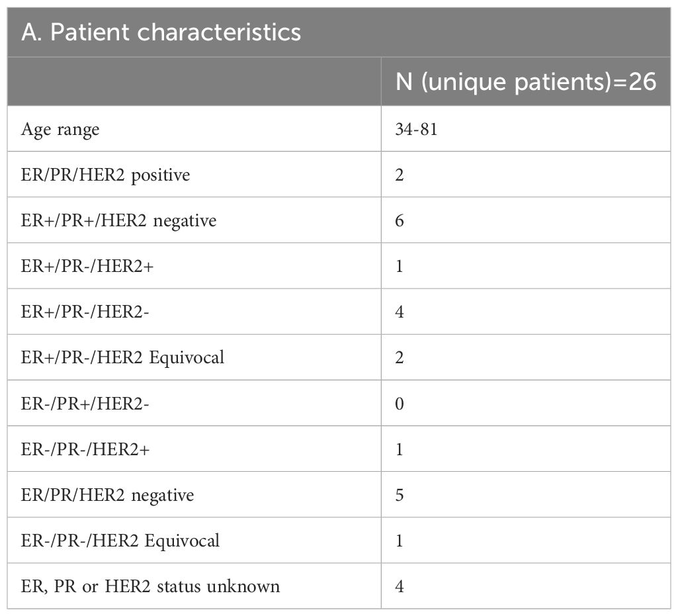Click 'ER, PR or HER2 status unknown' label
678x616 pixels.
[x=150, y=587]
